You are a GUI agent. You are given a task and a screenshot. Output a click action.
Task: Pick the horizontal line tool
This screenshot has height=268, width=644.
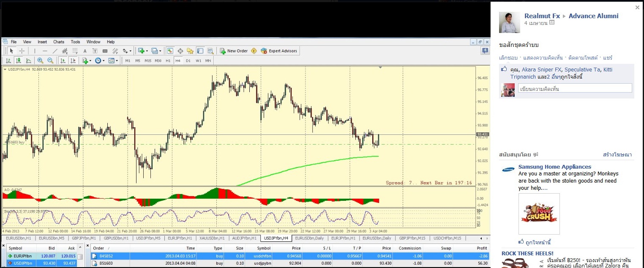[x=45, y=51]
